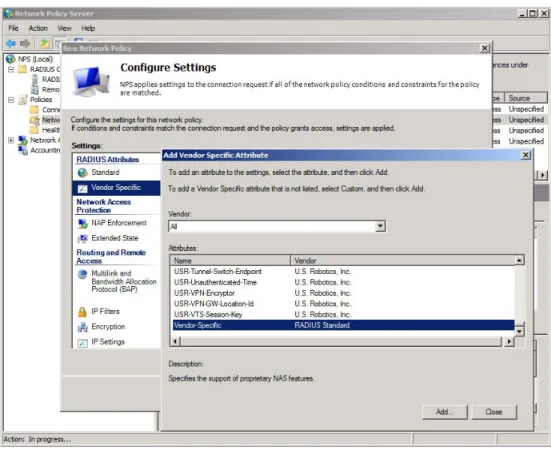The width and height of the screenshot is (551, 449).
Task: Click the Network Access Protection tree icon
Action: coord(23,140)
